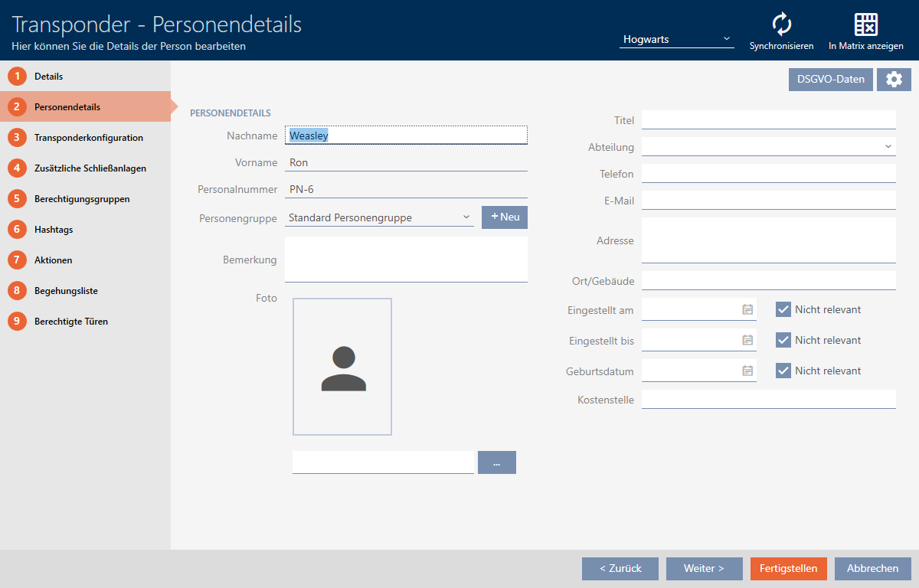
Task: Open calendar picker for Geburtsdatum
Action: tap(747, 371)
